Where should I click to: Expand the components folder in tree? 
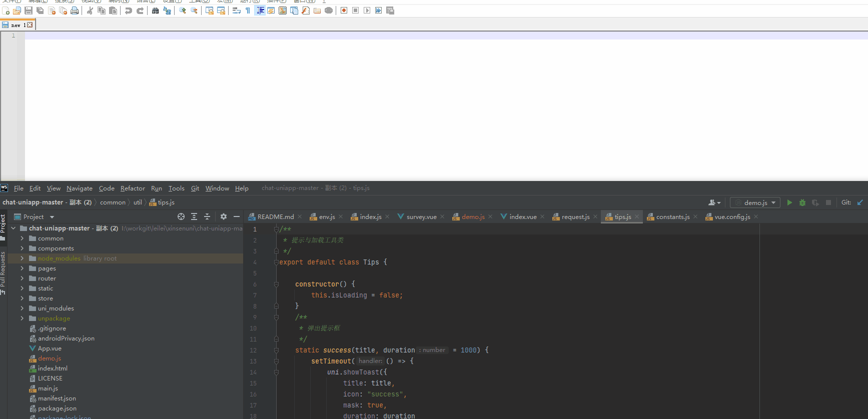click(22, 248)
